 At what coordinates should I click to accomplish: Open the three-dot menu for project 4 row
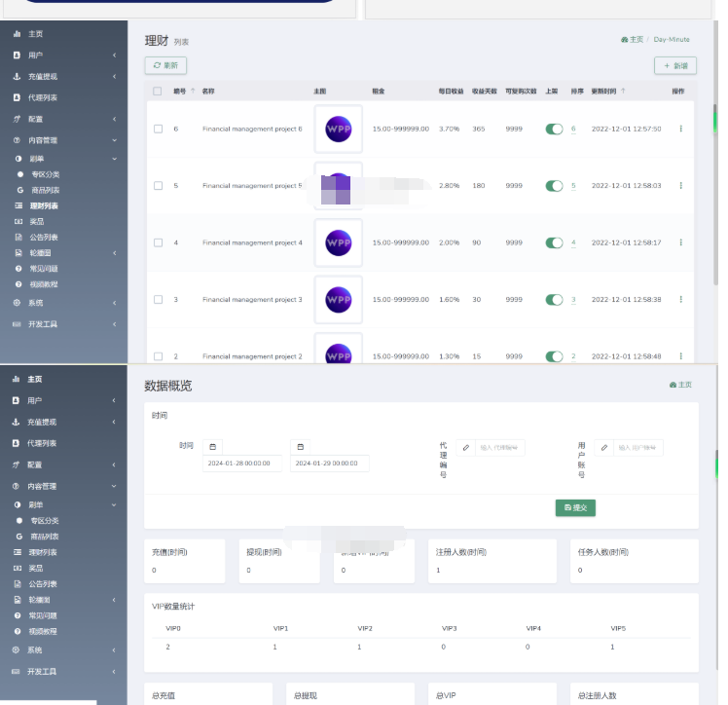(x=680, y=242)
